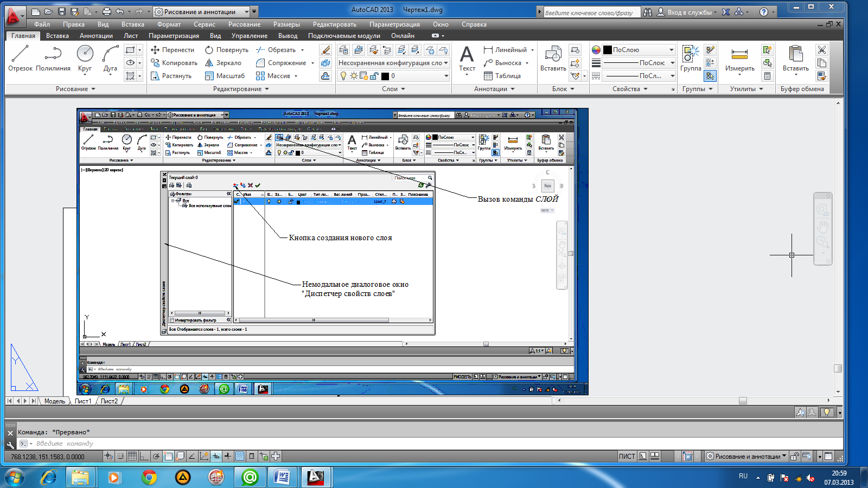Viewport: 868px width, 488px height.
Task: Click the Выноска leader tool
Action: tap(503, 63)
